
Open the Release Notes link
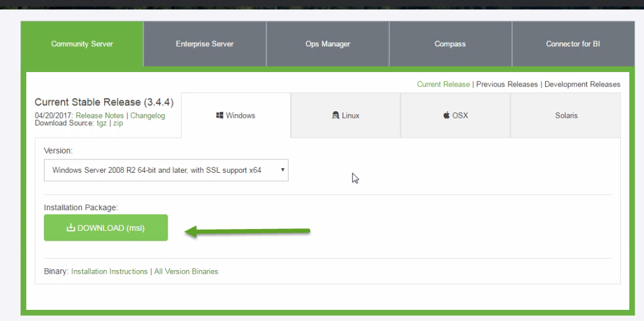100,116
